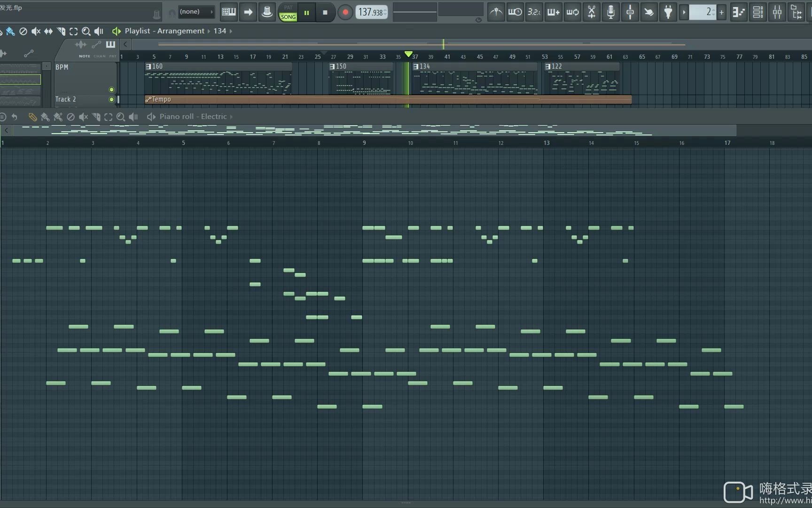Select piano roll delete tool
The height and width of the screenshot is (508, 812).
70,117
